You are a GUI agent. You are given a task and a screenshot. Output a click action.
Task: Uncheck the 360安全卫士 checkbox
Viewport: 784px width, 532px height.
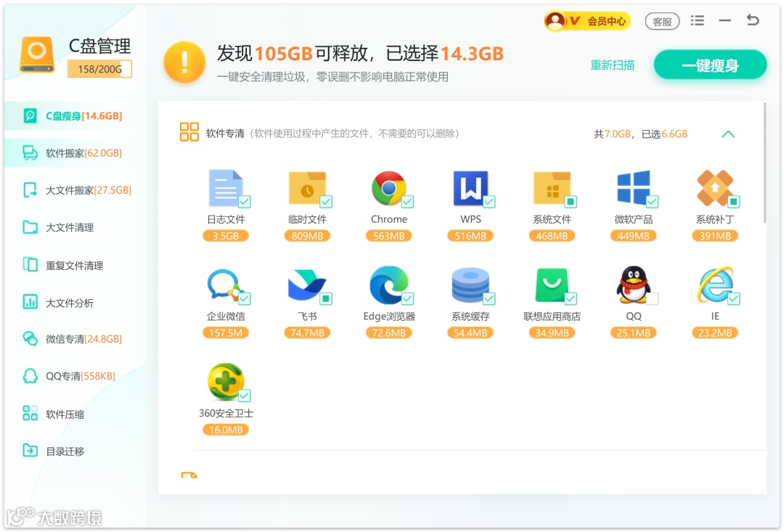tap(245, 396)
